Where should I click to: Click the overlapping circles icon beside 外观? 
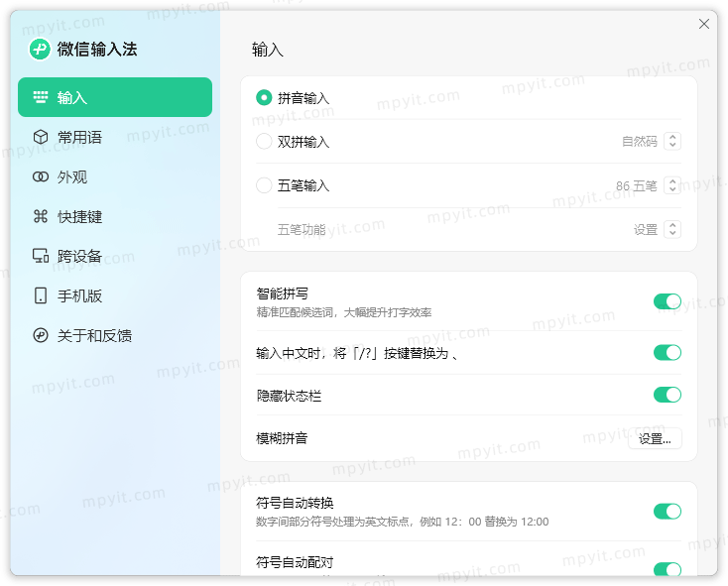click(x=41, y=176)
